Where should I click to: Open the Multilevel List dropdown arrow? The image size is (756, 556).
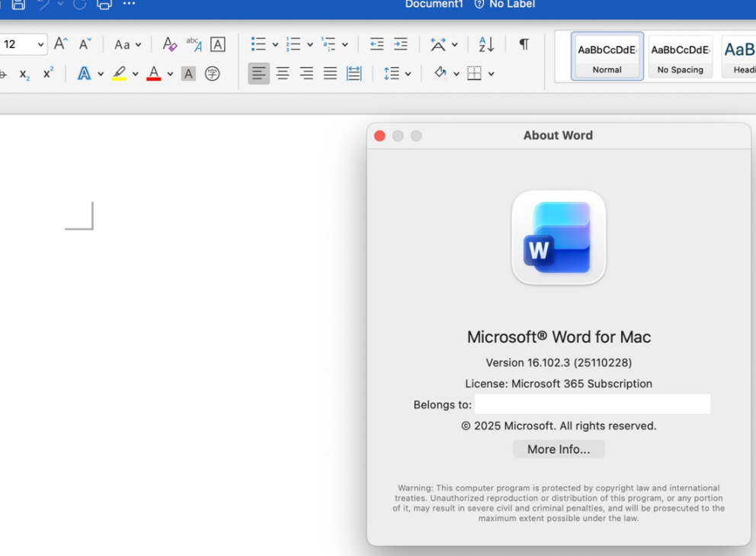345,45
